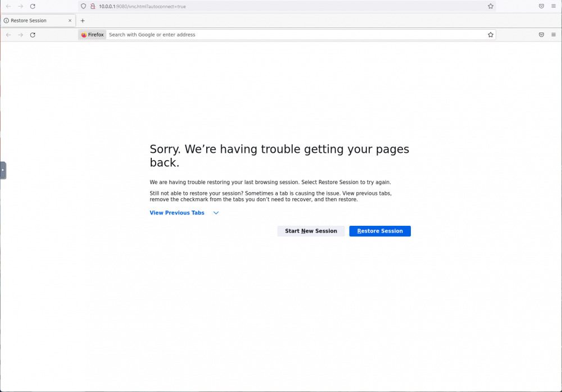Click the star icon in the inner address bar
Image resolution: width=562 pixels, height=392 pixels.
pyautogui.click(x=491, y=35)
